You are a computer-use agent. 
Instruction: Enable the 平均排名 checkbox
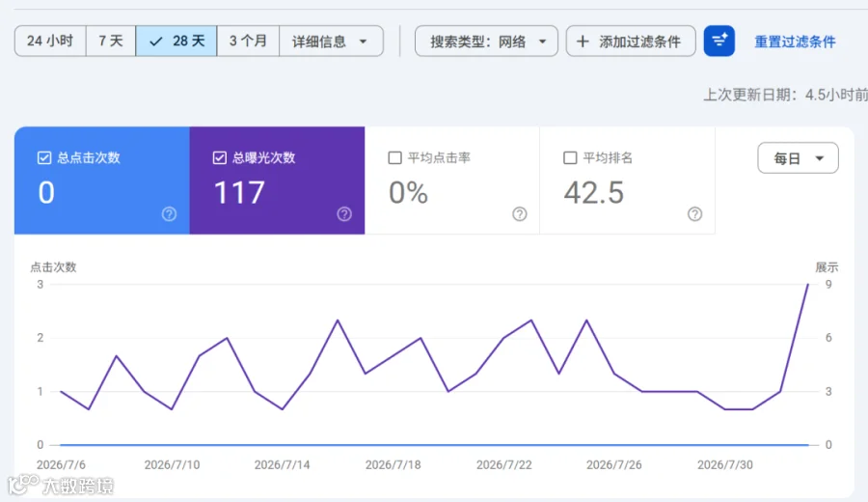click(x=570, y=158)
